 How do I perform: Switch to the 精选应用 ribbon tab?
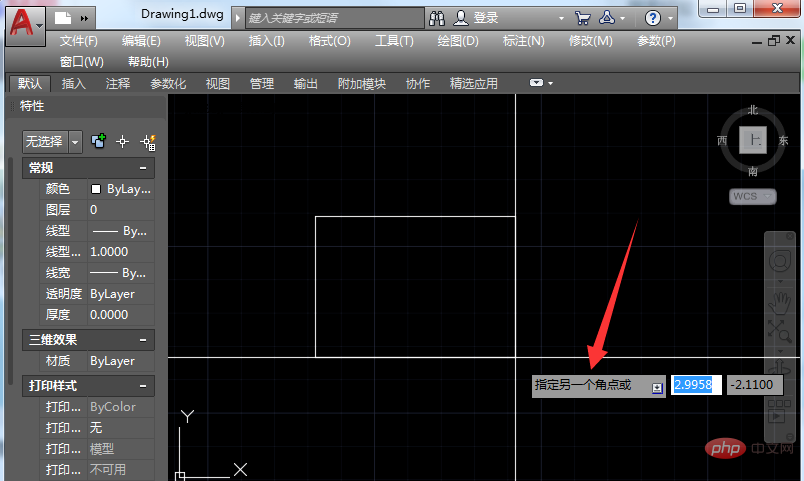click(474, 84)
